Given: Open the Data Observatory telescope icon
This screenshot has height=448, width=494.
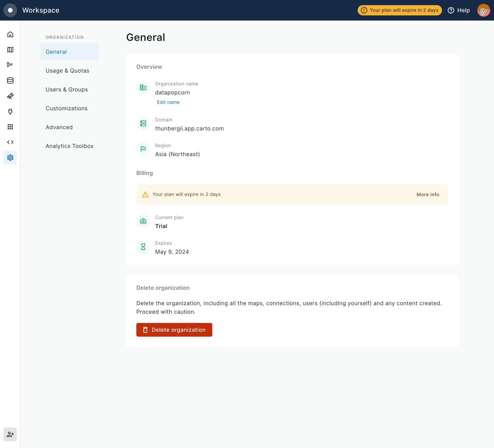Looking at the screenshot, I should (10, 96).
